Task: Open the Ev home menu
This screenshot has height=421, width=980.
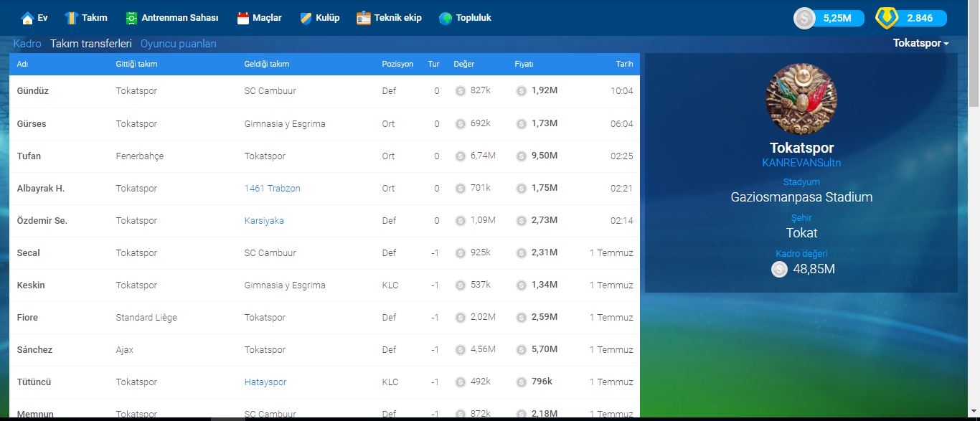Action: (34, 18)
